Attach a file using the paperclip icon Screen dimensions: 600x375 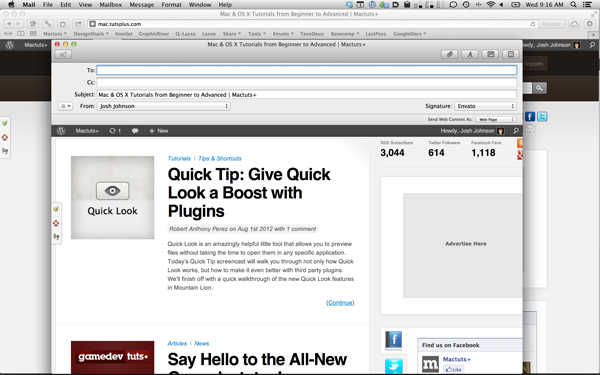(450, 54)
